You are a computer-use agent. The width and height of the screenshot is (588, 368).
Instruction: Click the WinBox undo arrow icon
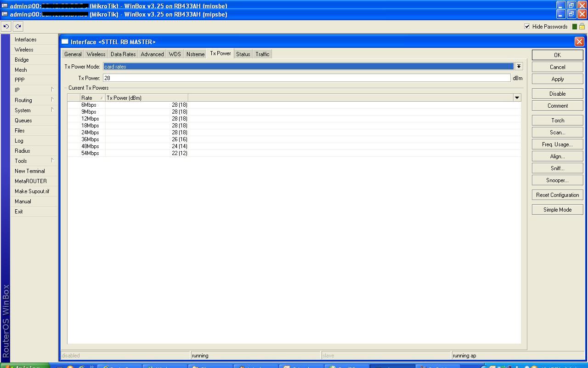point(6,26)
